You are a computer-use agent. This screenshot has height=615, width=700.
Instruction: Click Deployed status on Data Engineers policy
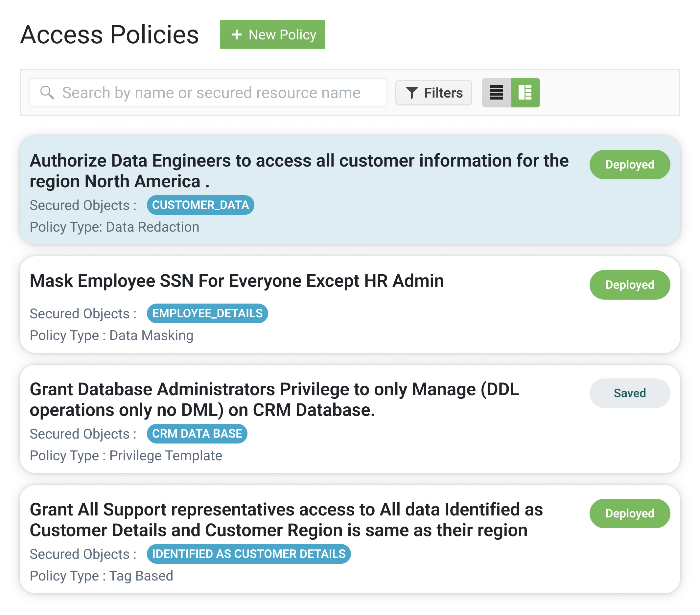[x=629, y=165]
